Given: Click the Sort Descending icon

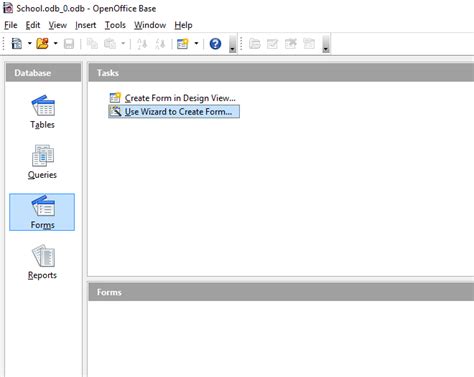Looking at the screenshot, I should point(160,44).
